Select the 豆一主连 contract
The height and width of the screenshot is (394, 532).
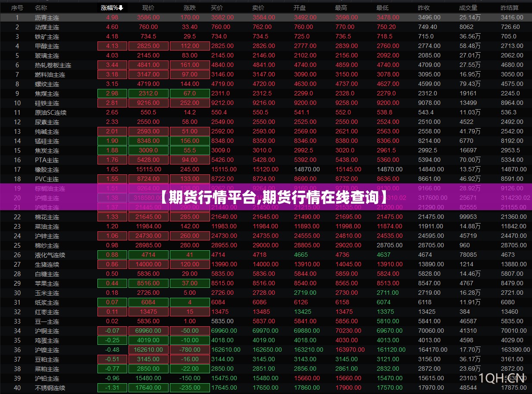point(47,322)
